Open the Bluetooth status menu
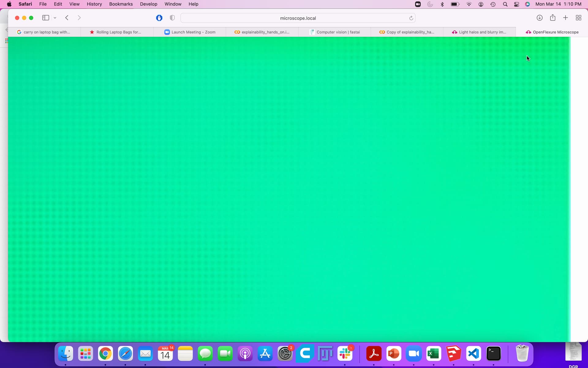The image size is (588, 368). pos(442,4)
